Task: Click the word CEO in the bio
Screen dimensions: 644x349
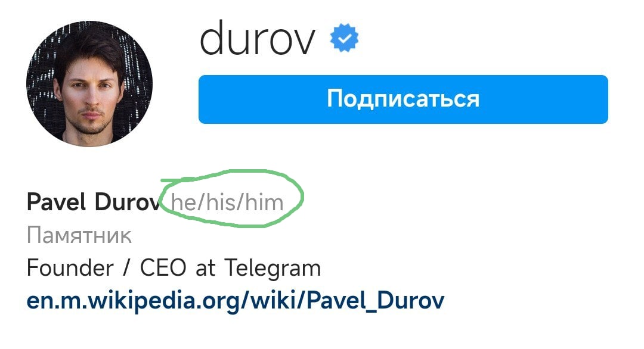Action: point(163,268)
